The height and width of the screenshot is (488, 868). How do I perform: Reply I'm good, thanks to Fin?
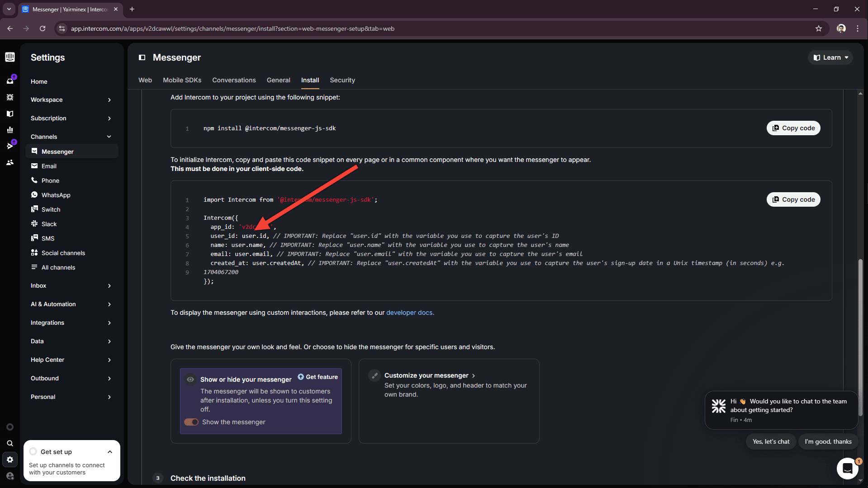(828, 441)
